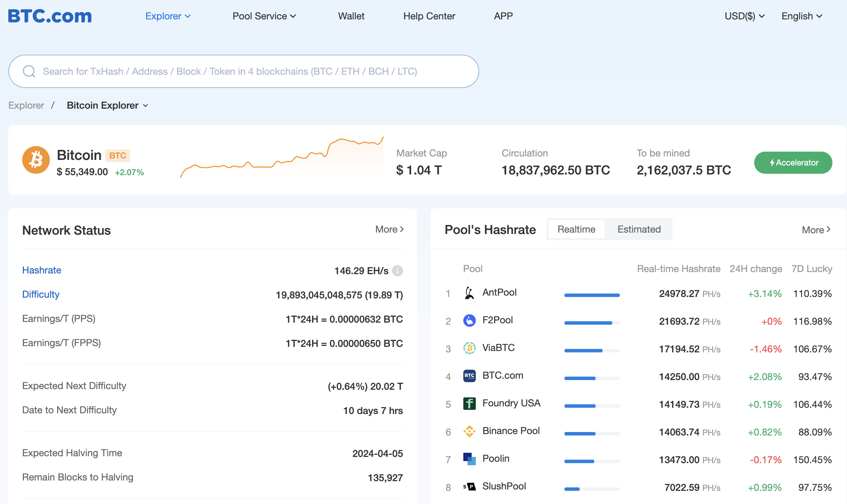Click the Explorer breadcrumb link
The height and width of the screenshot is (504, 847).
pos(26,105)
